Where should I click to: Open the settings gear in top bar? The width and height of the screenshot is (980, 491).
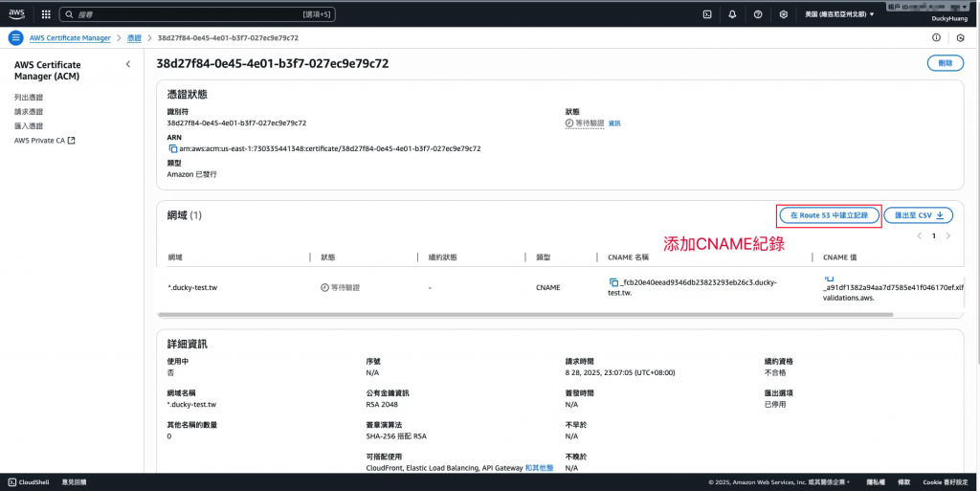[784, 13]
